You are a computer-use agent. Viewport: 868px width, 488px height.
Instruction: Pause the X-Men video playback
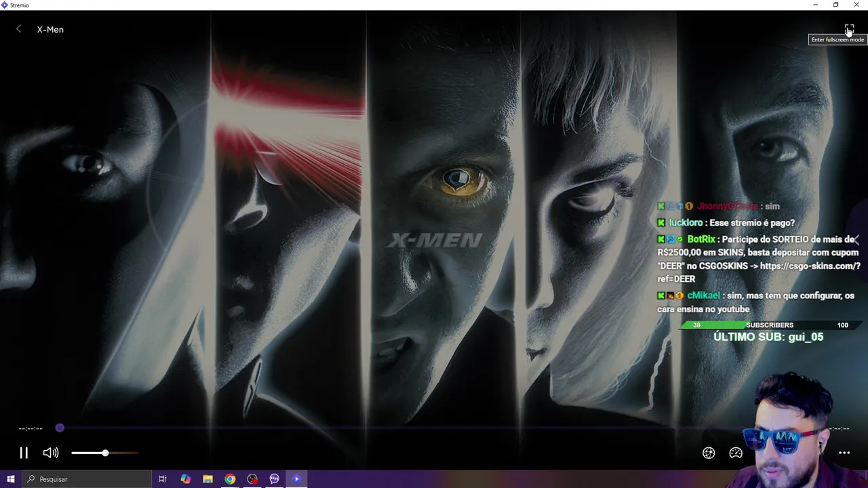point(23,453)
